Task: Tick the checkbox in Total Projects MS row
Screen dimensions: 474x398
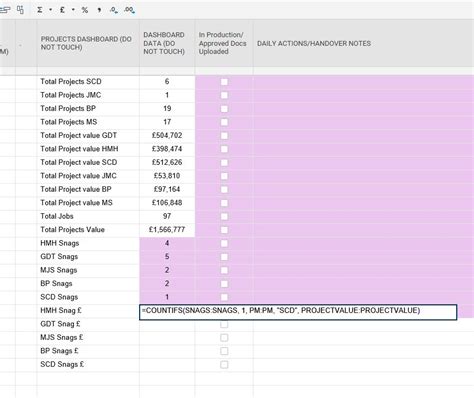Action: [x=224, y=122]
